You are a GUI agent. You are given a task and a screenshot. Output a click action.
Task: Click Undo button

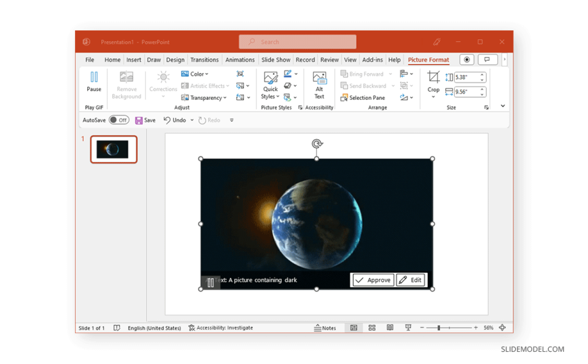point(175,120)
